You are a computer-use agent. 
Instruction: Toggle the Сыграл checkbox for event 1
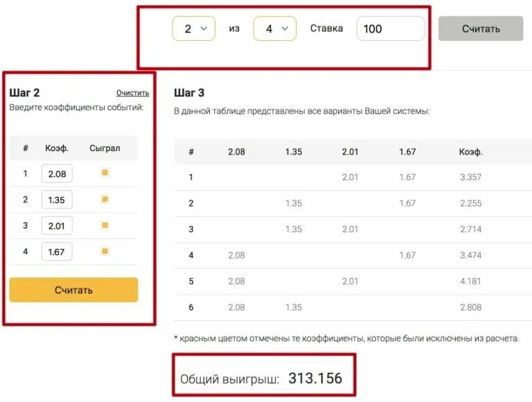click(x=105, y=173)
